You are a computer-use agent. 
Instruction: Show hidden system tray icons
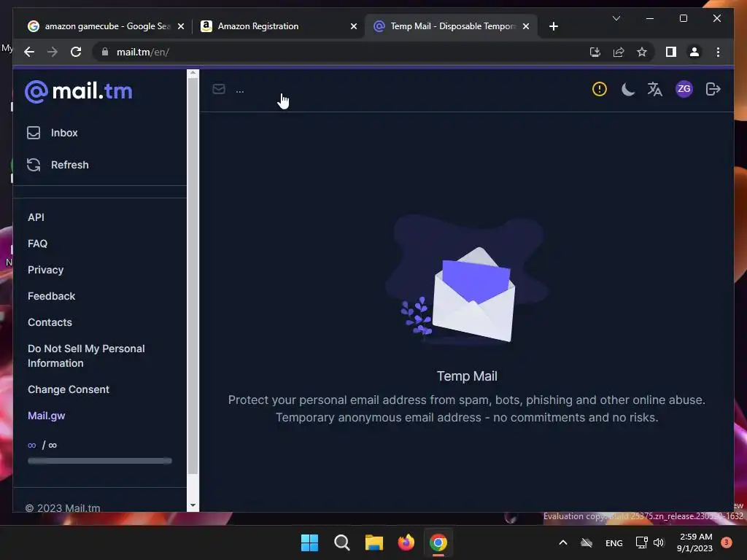click(562, 542)
